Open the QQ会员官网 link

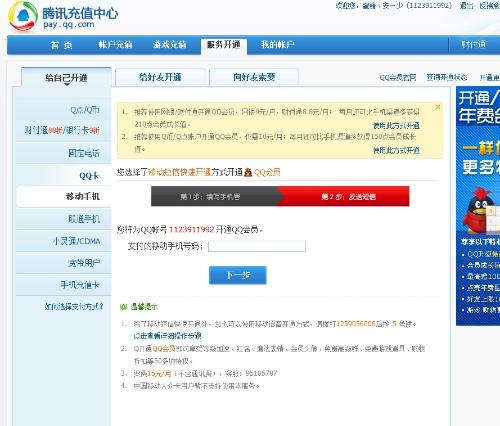398,78
